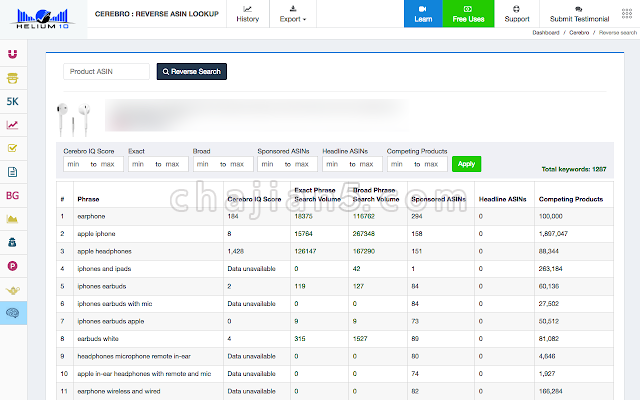Viewport: 640px width, 400px height.
Task: Select 'apple in-ear headphones with remote and mic'
Action: coord(144,374)
